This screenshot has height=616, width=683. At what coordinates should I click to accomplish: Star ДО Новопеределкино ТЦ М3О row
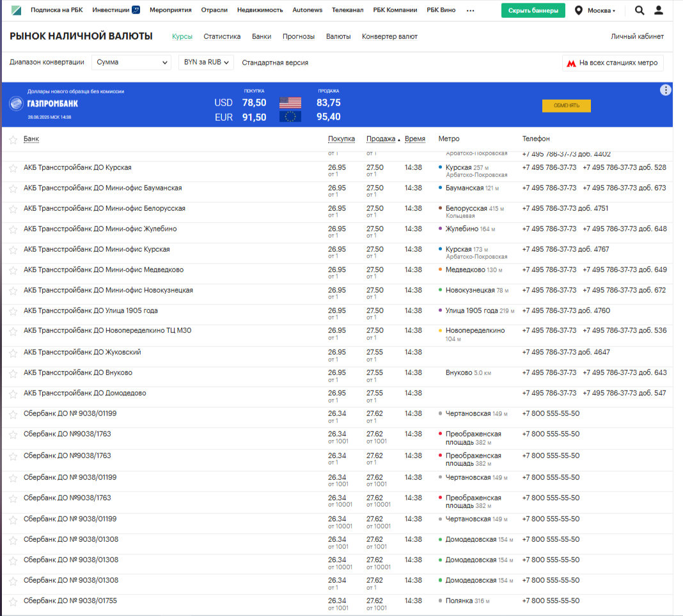13,332
